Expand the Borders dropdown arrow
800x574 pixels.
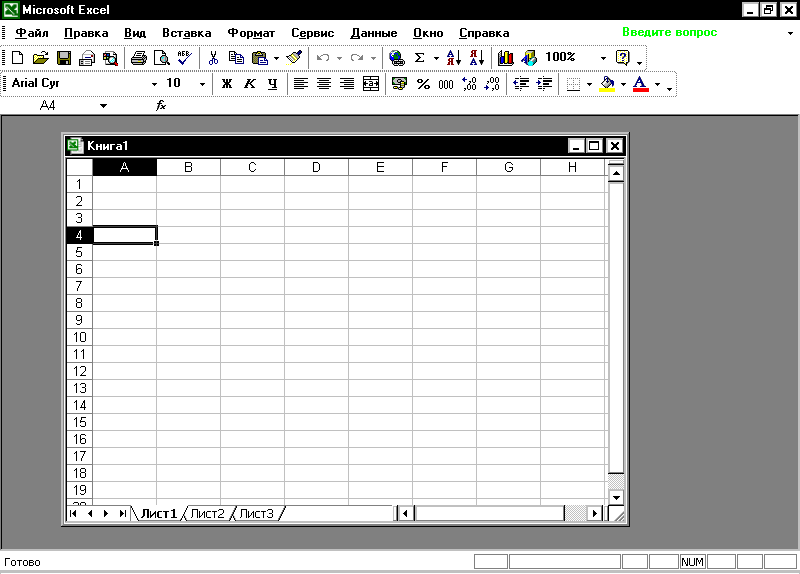tap(589, 84)
